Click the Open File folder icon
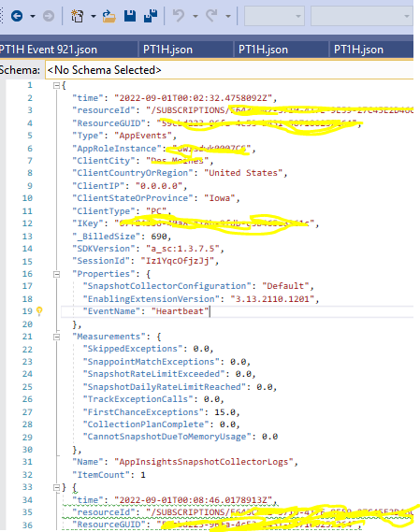 109,16
